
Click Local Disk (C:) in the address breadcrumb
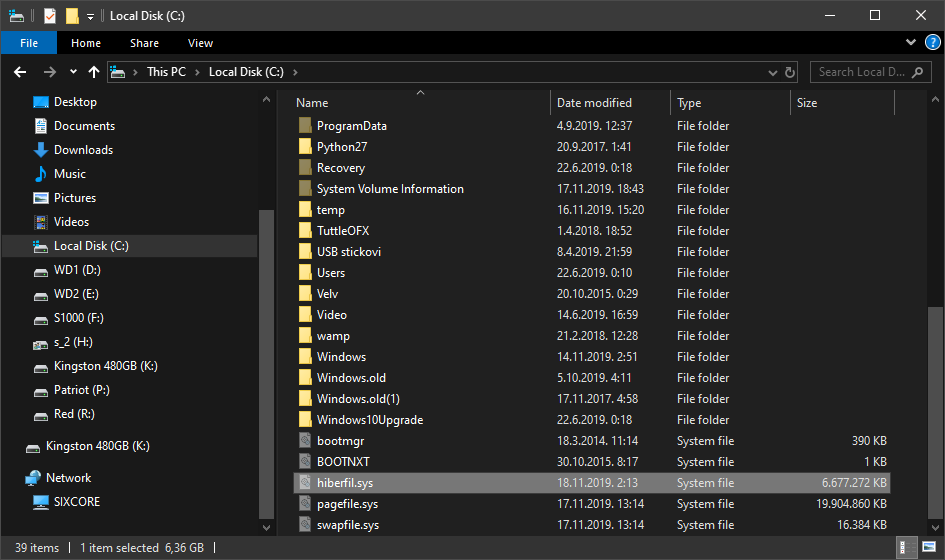coord(246,72)
